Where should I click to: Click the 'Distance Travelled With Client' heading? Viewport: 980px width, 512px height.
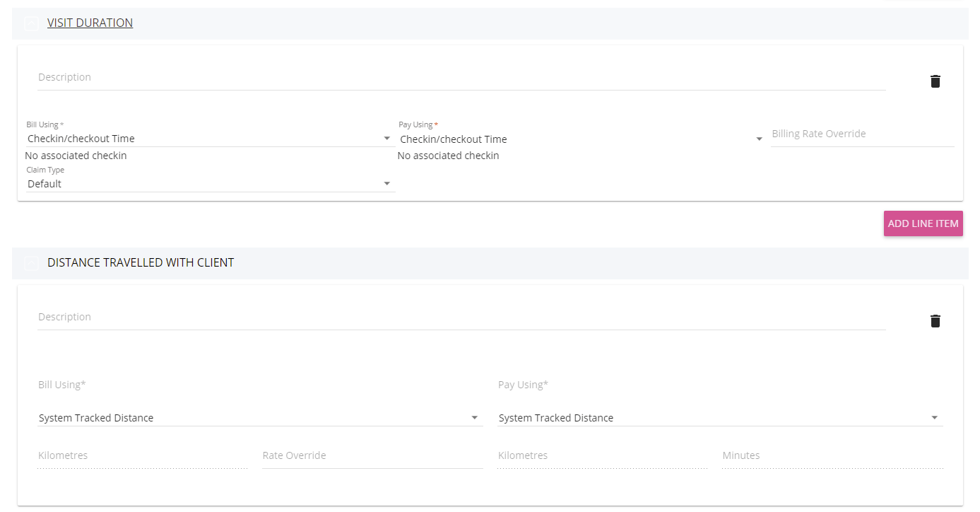point(141,262)
